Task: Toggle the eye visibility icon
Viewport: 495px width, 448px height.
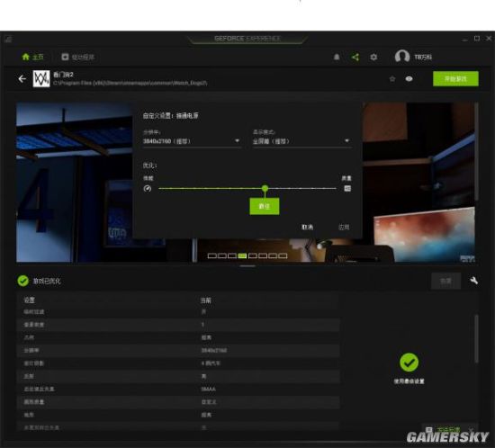Action: pyautogui.click(x=409, y=79)
